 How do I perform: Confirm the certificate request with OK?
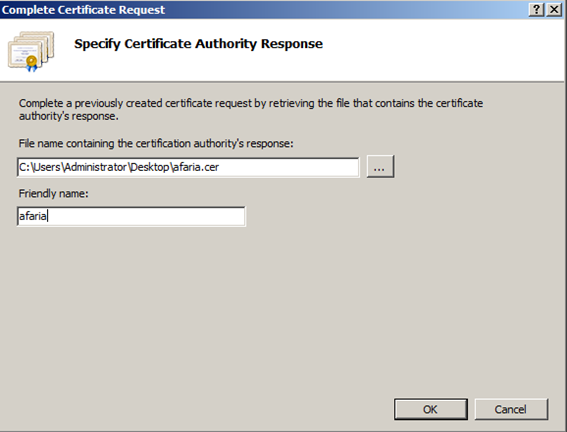tap(431, 409)
